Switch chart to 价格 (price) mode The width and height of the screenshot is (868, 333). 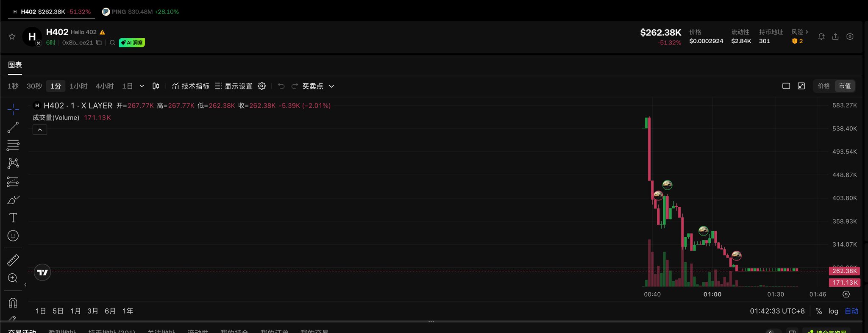[x=823, y=86]
